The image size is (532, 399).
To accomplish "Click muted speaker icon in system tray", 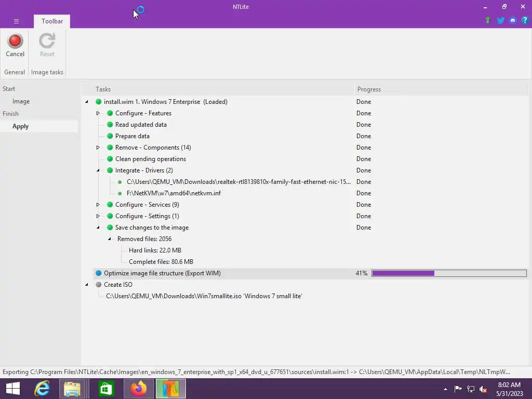I will coord(483,389).
